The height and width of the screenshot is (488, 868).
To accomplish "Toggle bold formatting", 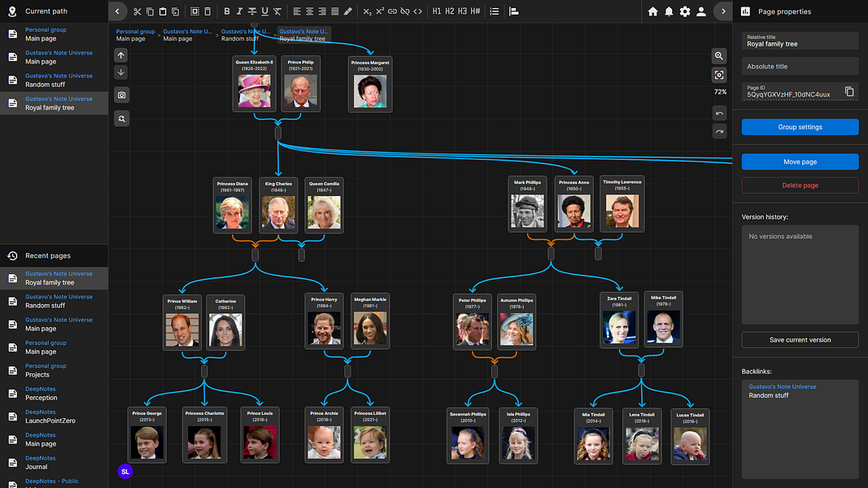I will tap(226, 11).
